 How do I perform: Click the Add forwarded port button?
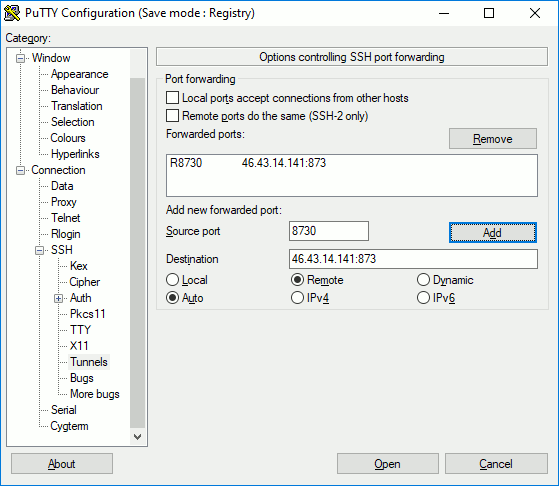(x=493, y=233)
